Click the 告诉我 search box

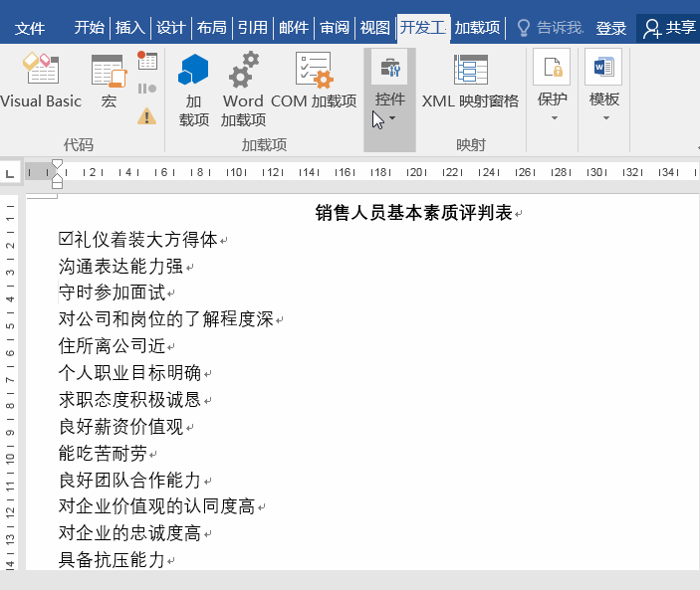tap(560, 28)
